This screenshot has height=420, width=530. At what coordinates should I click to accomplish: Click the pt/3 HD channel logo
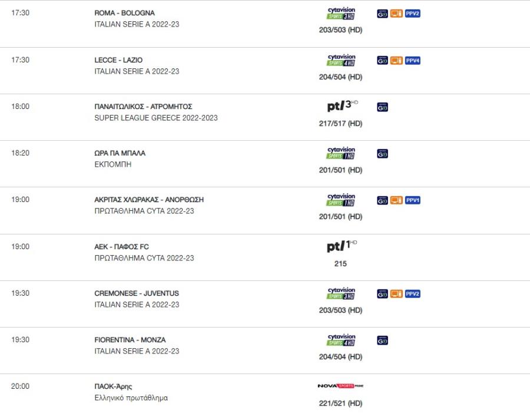[x=342, y=106]
